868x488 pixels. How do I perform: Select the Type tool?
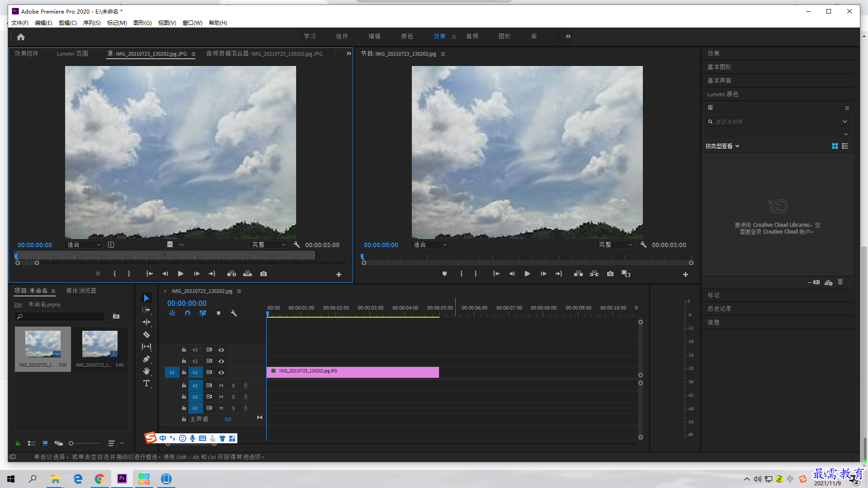click(x=146, y=383)
